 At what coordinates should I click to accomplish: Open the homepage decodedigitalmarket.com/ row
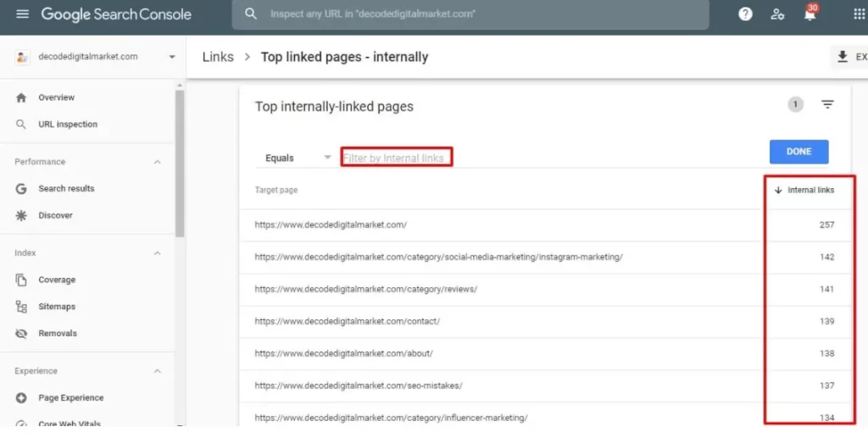pos(545,225)
